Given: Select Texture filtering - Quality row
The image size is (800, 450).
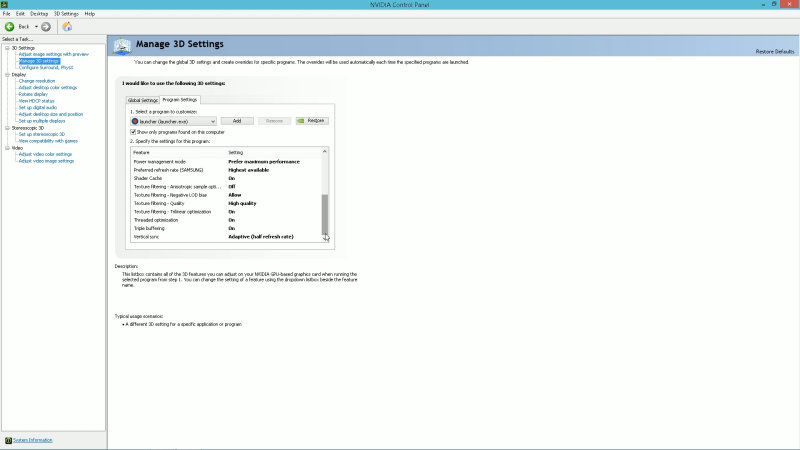Looking at the screenshot, I should click(226, 204).
